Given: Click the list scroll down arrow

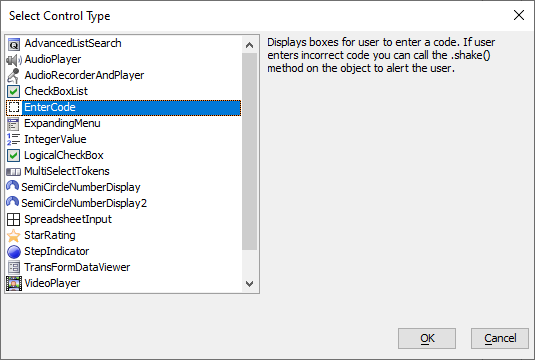Looking at the screenshot, I should 249,284.
